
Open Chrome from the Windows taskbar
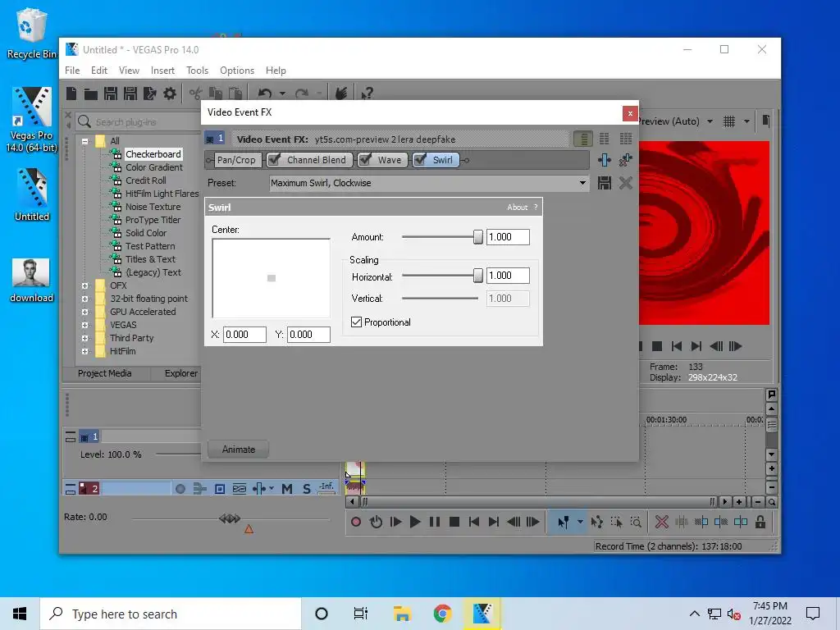tap(442, 614)
